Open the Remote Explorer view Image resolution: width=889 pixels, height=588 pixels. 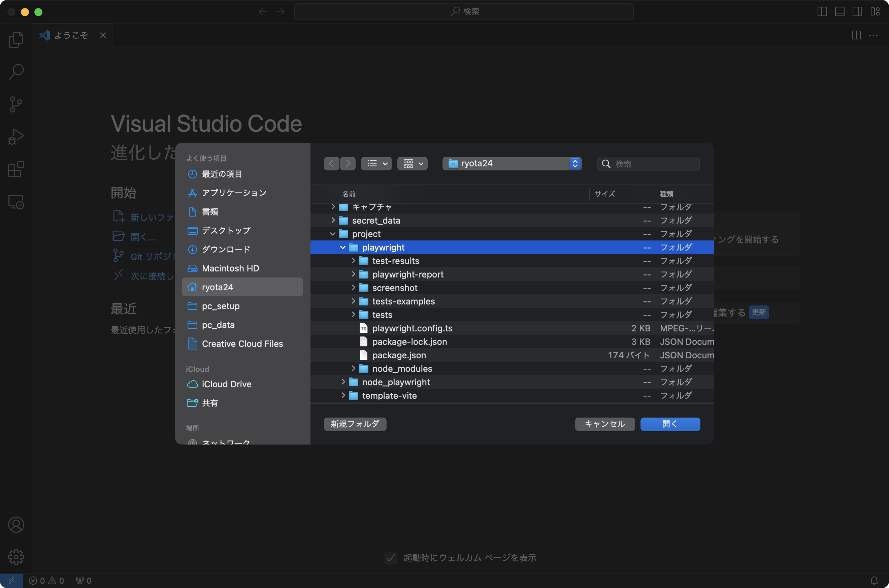[16, 202]
